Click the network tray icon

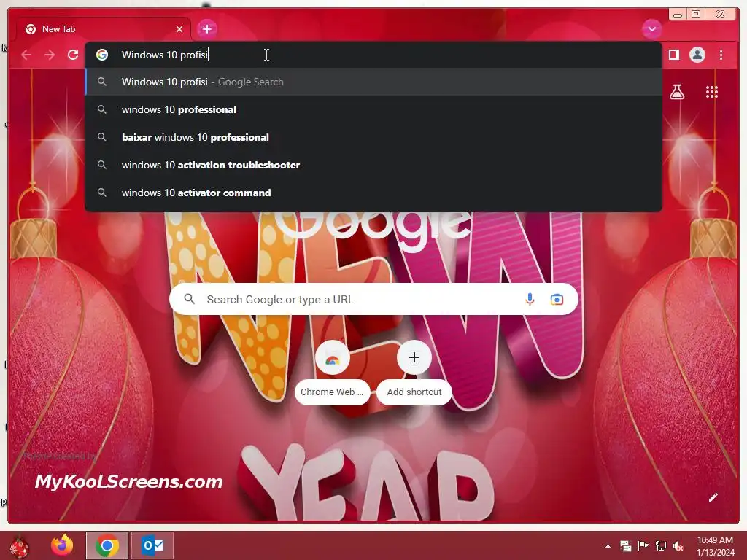click(661, 546)
